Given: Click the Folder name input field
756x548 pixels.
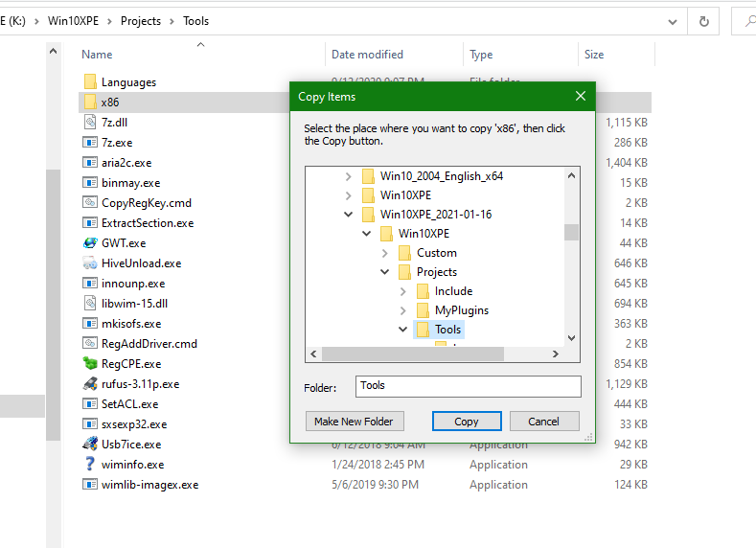Looking at the screenshot, I should (469, 386).
